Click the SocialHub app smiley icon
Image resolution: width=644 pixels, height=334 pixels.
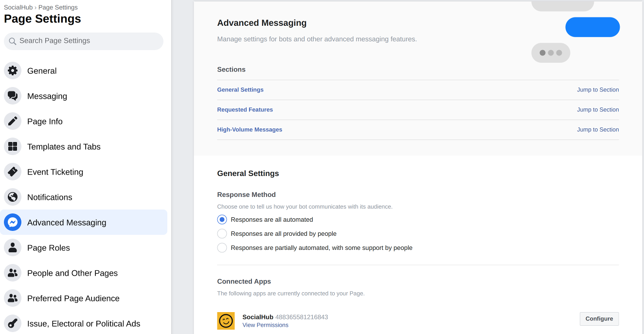[226, 321]
